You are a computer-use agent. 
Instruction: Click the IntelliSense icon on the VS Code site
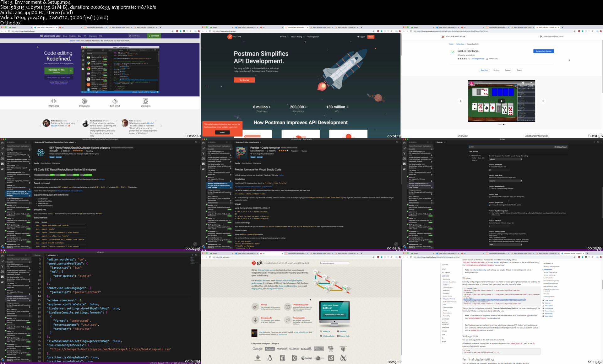pos(54,101)
